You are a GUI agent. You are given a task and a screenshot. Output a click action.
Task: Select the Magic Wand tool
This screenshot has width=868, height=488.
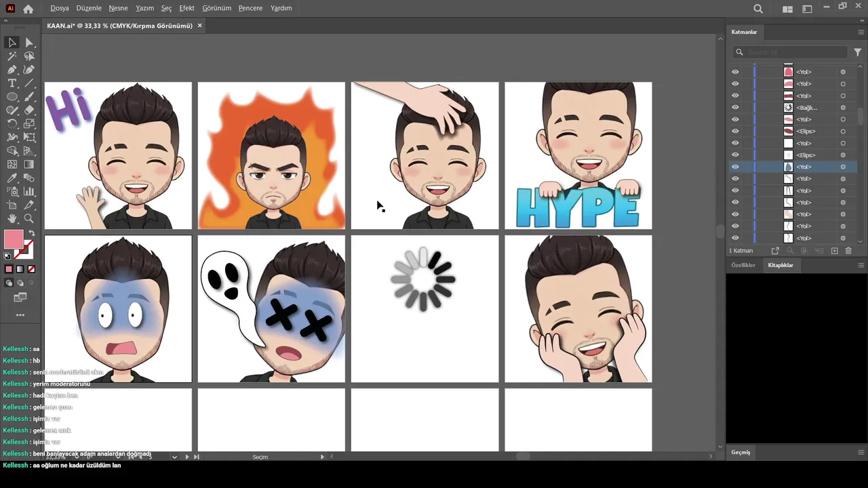click(x=12, y=56)
